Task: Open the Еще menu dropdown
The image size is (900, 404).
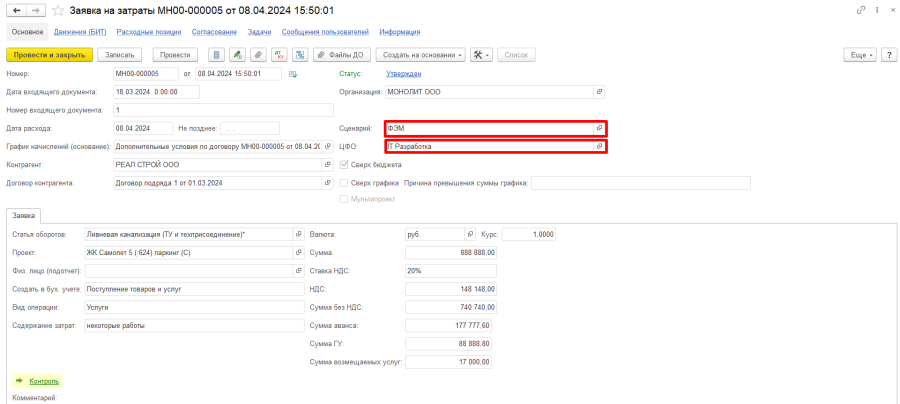Action: (859, 54)
